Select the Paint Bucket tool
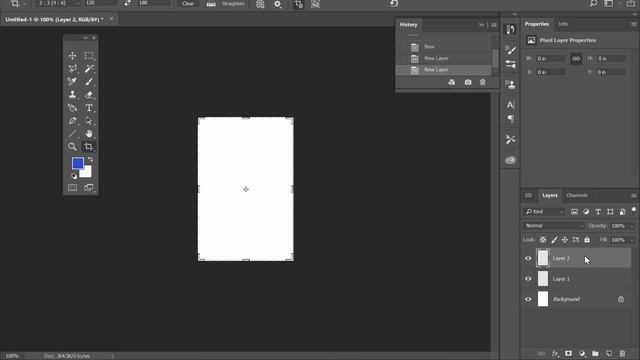640x360 pixels. [x=72, y=108]
